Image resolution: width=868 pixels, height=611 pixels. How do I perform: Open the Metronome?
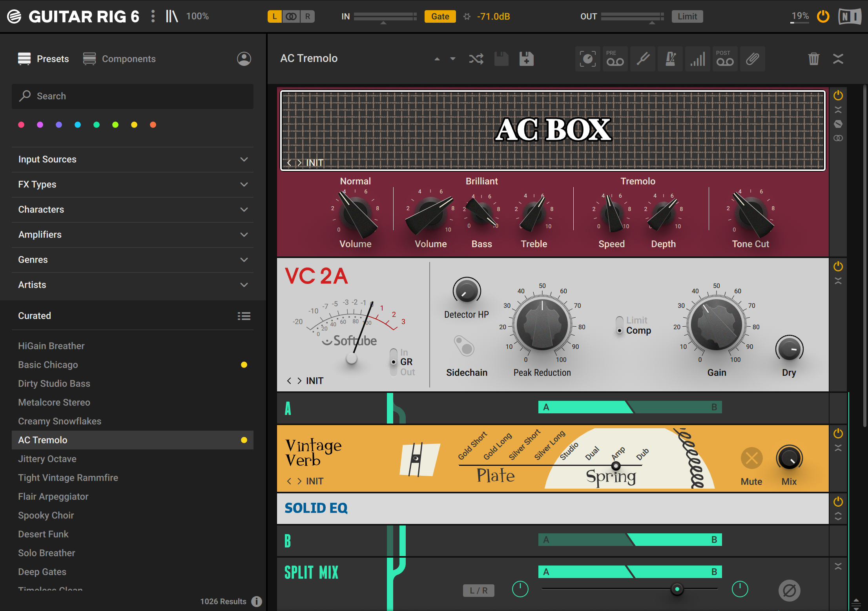coord(670,59)
